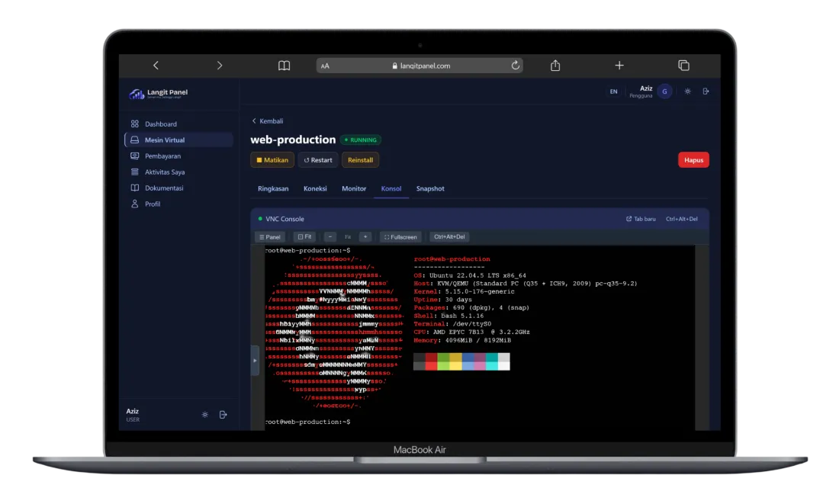The height and width of the screenshot is (504, 839).
Task: Click the Aktivitas Saya list icon
Action: pos(135,172)
